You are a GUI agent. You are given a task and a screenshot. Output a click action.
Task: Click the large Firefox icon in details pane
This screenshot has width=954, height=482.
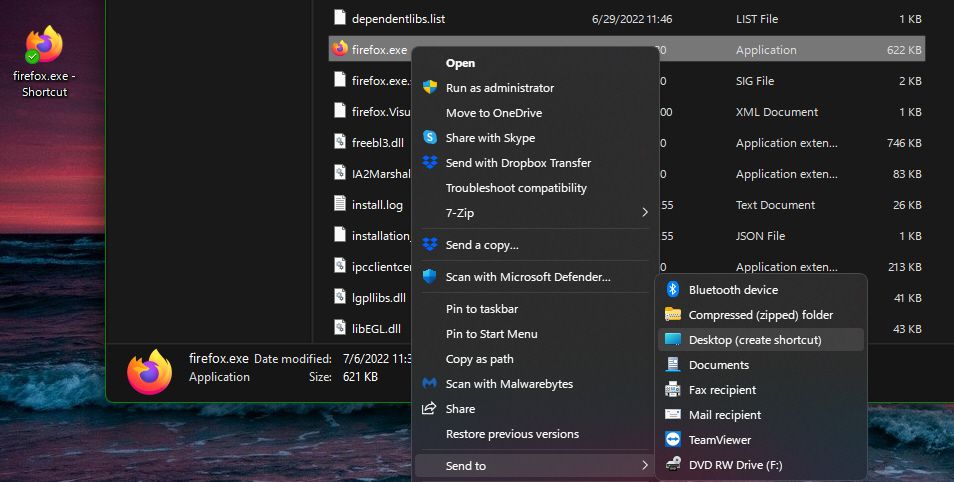click(150, 372)
